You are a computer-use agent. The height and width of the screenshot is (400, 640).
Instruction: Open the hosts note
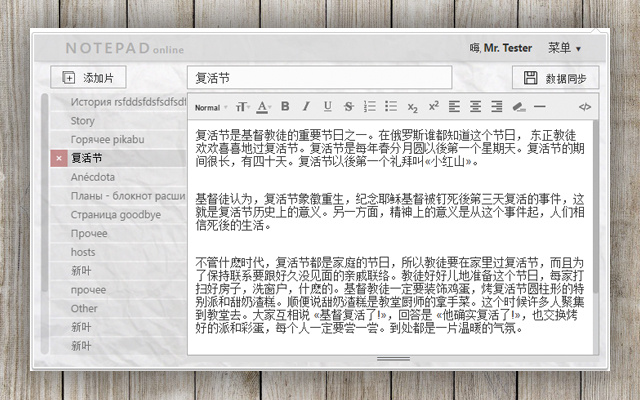tap(118, 252)
